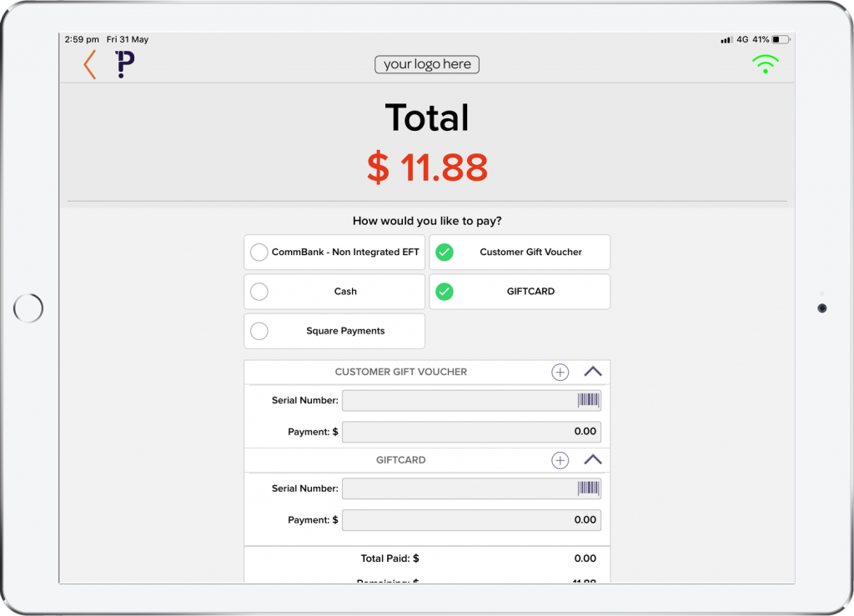Deselect GIFTCARD payment option

520,292
